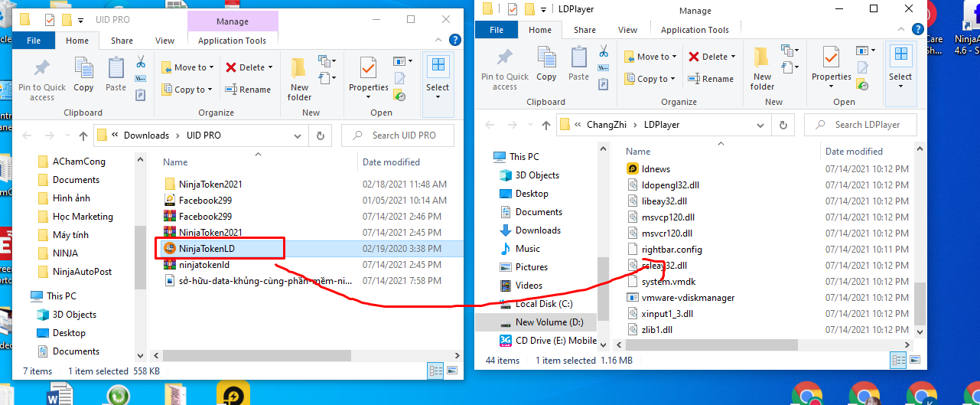Click Paste icon in UID PRO ribbon
Image resolution: width=980 pixels, height=405 pixels.
116,74
